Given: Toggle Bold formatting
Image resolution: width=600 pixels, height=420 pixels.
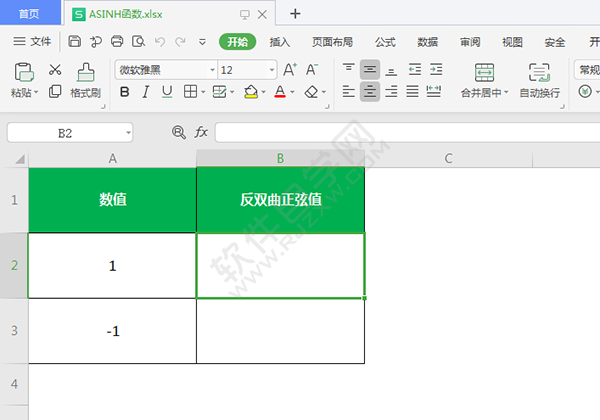Looking at the screenshot, I should [124, 92].
